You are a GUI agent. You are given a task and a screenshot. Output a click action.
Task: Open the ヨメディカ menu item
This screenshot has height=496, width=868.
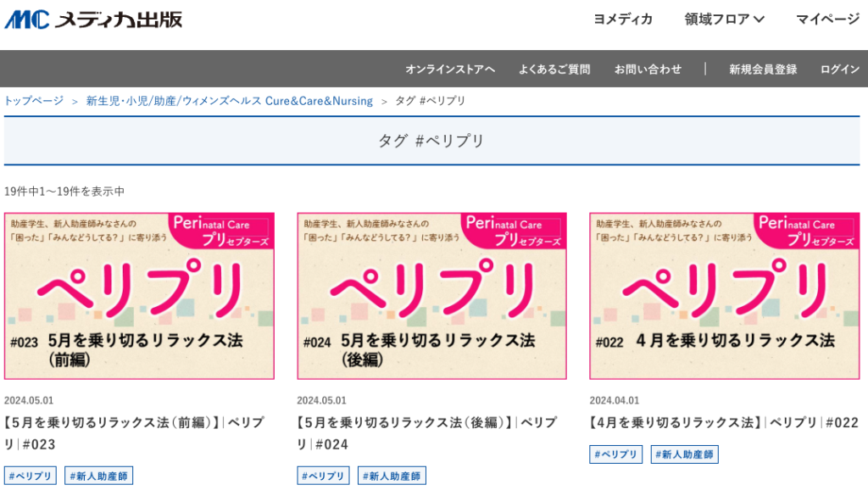coord(622,20)
